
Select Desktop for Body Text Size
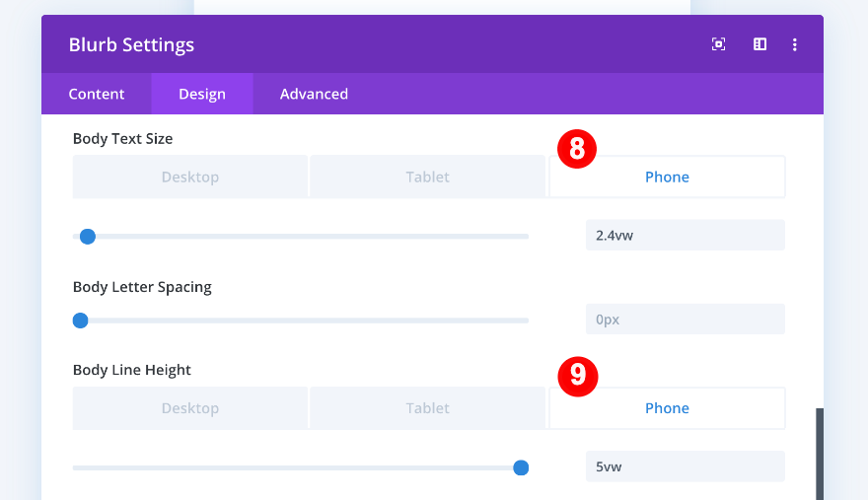(x=190, y=178)
